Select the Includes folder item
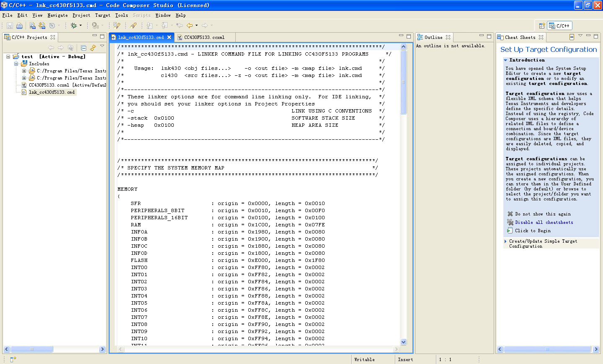The height and width of the screenshot is (364, 603). (39, 64)
